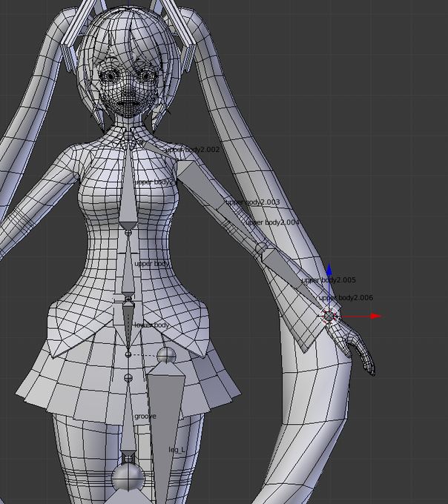448x504 pixels.
Task: Click the 'leg_L' bone name label
Action: (x=177, y=450)
